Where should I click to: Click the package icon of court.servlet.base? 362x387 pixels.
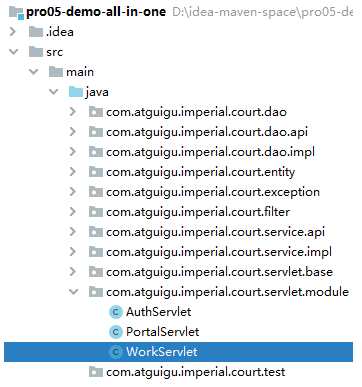[96, 272]
